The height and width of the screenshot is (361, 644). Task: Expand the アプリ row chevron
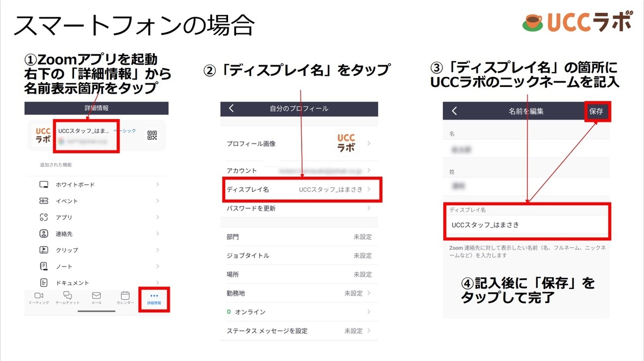(157, 218)
